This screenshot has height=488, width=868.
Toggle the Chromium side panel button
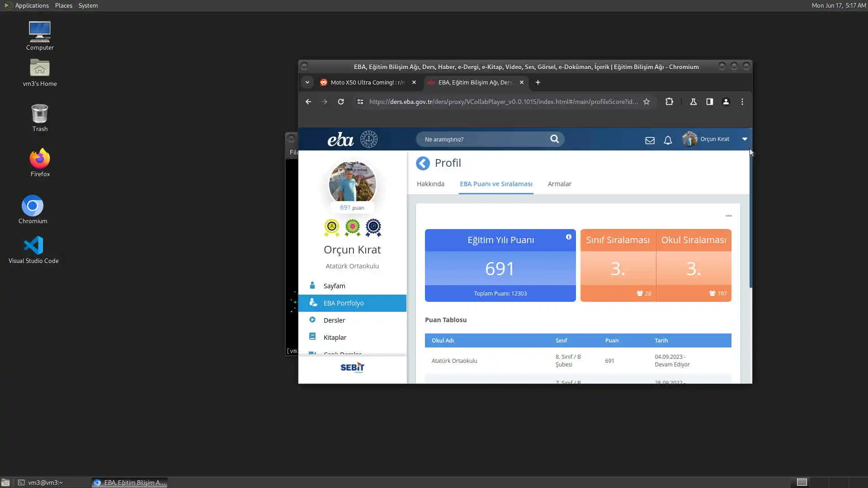709,102
